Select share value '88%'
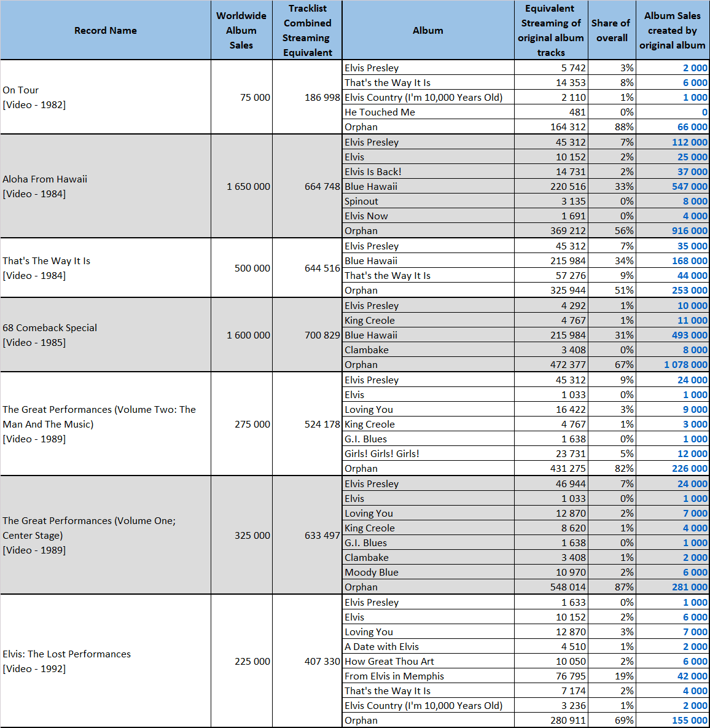Screen dimensions: 710x728 (625, 127)
